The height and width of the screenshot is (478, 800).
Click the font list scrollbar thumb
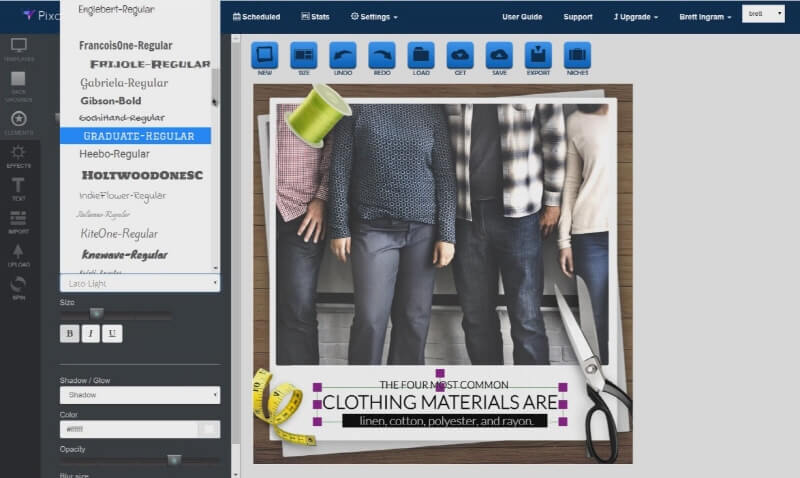pyautogui.click(x=215, y=87)
